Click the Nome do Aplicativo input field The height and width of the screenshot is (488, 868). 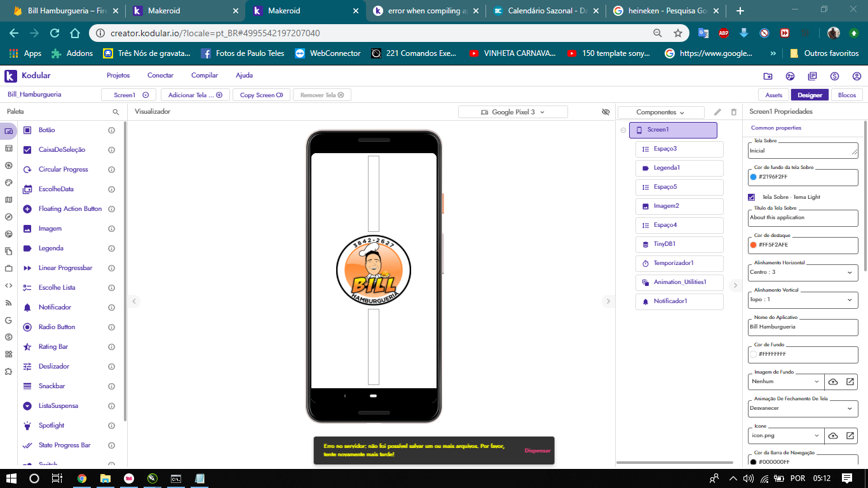click(803, 327)
